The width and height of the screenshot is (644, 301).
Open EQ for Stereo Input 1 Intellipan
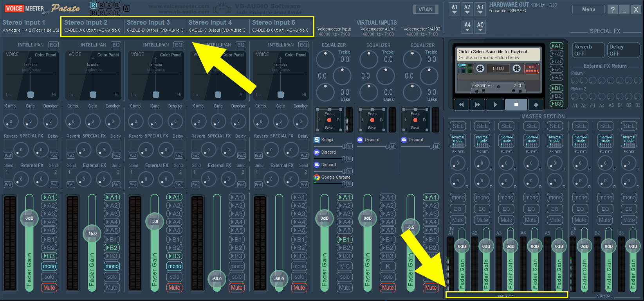pyautogui.click(x=53, y=45)
